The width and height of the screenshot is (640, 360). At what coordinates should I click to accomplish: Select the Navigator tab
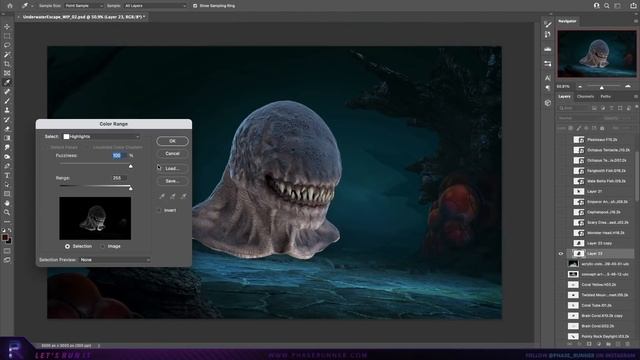pyautogui.click(x=567, y=21)
